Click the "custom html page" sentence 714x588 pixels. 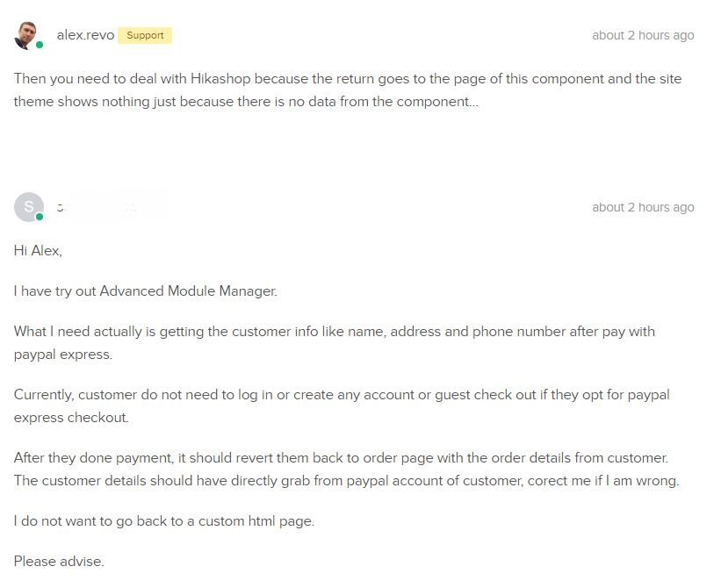[163, 520]
